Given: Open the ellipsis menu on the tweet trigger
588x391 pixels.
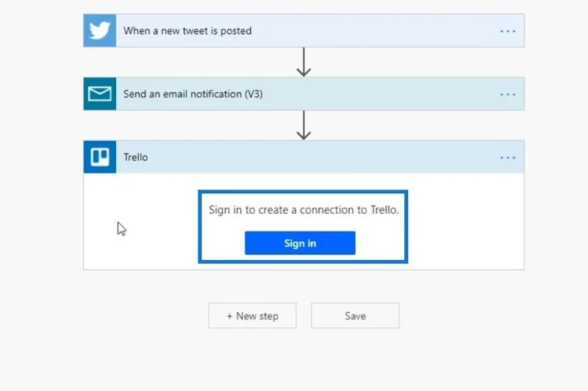Looking at the screenshot, I should click(508, 31).
